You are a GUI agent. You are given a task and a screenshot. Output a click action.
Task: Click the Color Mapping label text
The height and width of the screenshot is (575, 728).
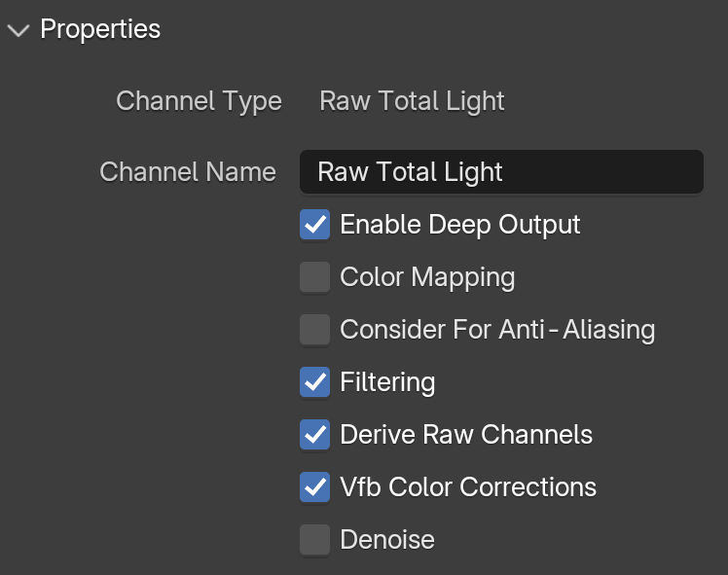427,277
